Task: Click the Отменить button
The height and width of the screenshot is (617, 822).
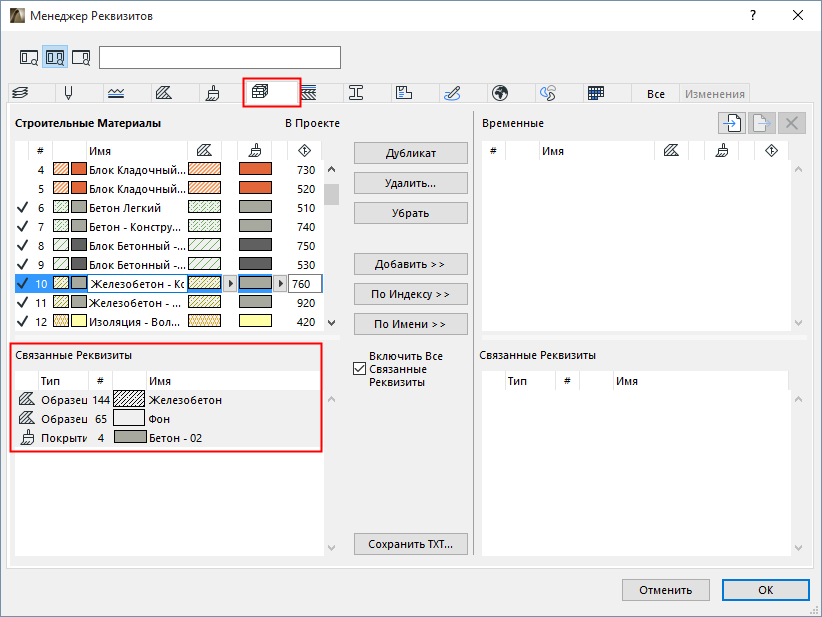Action: [666, 590]
